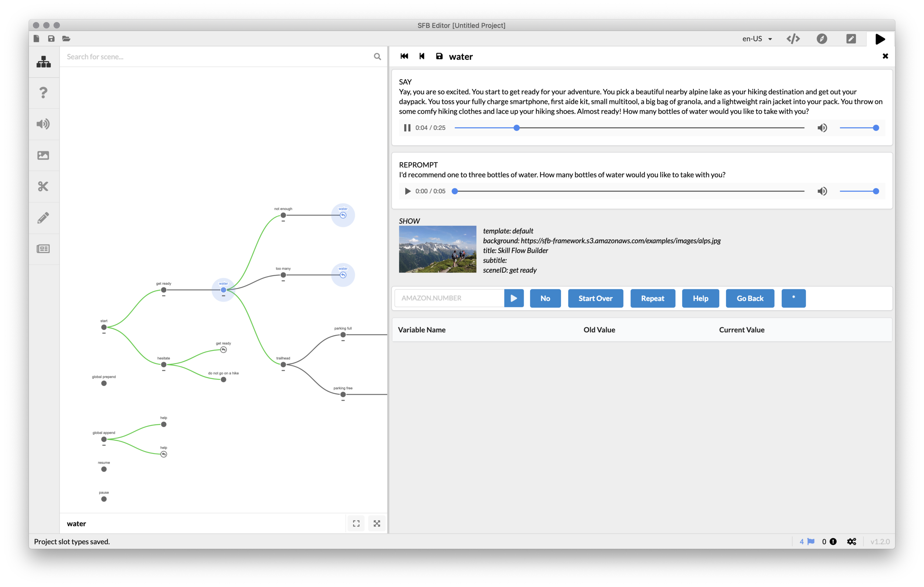This screenshot has width=924, height=587.
Task: Click the Start Over button
Action: tap(595, 298)
